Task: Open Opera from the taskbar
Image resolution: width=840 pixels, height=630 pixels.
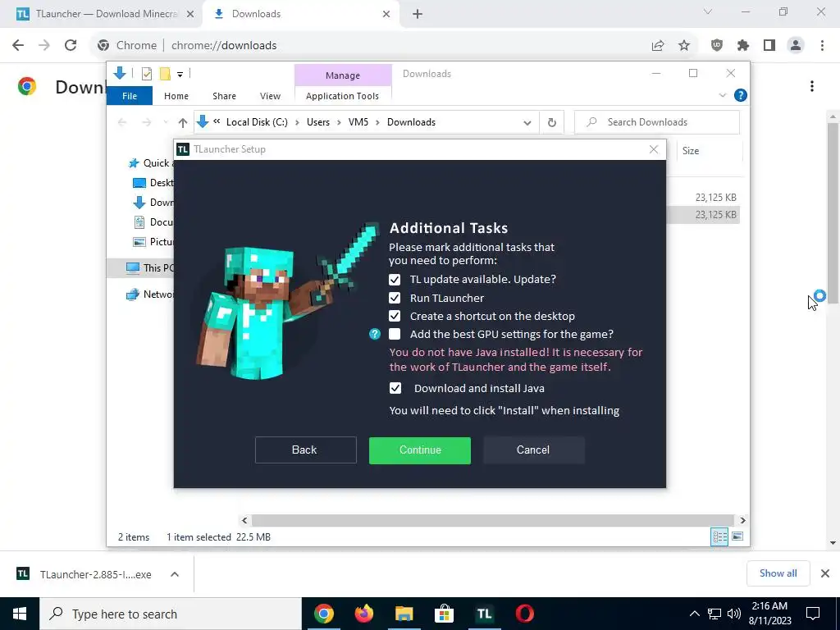Action: click(x=524, y=614)
